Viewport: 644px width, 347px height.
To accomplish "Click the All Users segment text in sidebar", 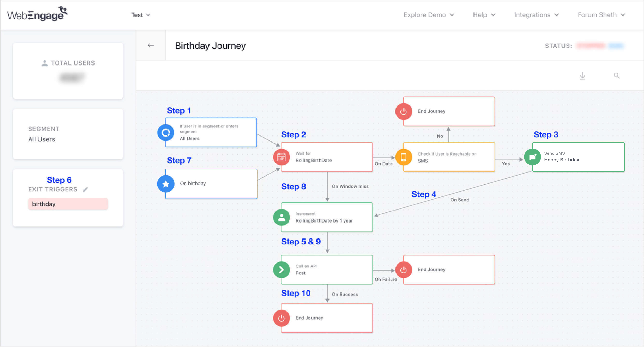I will click(x=41, y=139).
